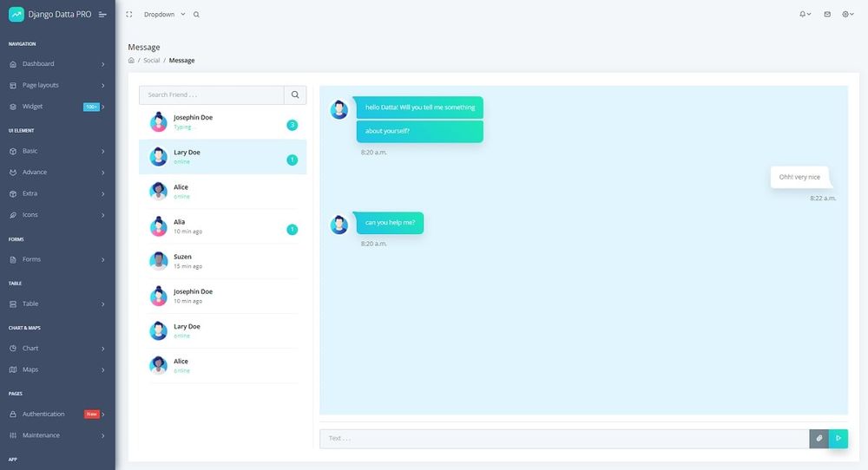Open the notifications bell icon
868x470 pixels.
pos(804,15)
